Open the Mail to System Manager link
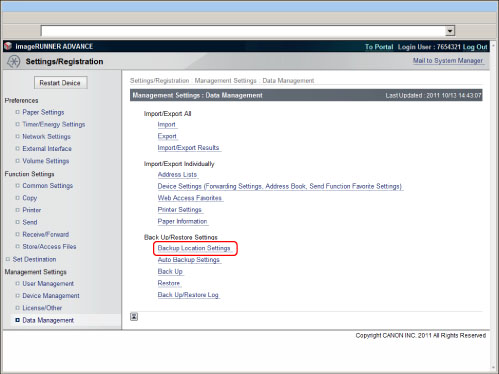The width and height of the screenshot is (499, 374). [448, 61]
